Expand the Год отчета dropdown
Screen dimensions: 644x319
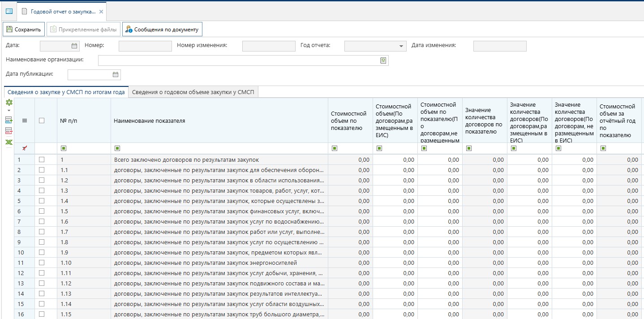pyautogui.click(x=401, y=46)
